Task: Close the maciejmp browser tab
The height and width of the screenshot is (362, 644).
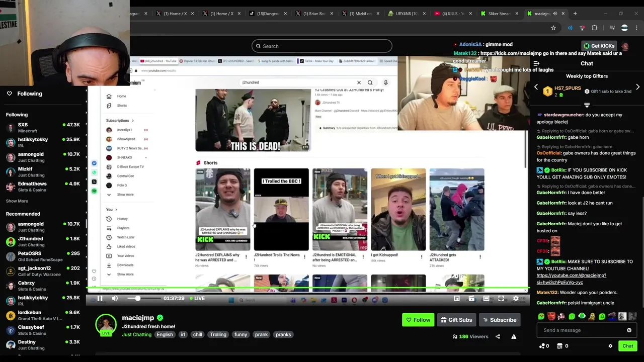Action: point(563,14)
